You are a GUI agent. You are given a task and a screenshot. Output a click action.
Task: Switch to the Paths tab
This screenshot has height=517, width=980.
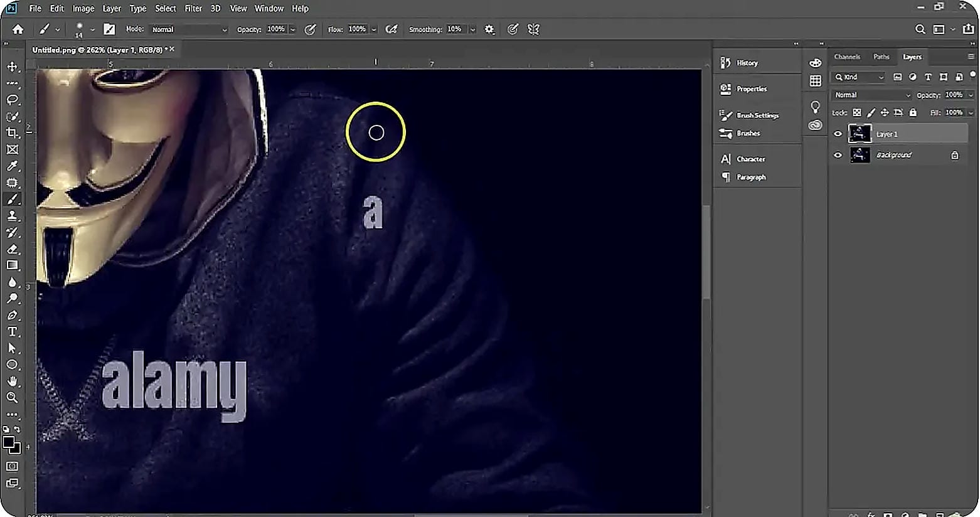coord(881,56)
